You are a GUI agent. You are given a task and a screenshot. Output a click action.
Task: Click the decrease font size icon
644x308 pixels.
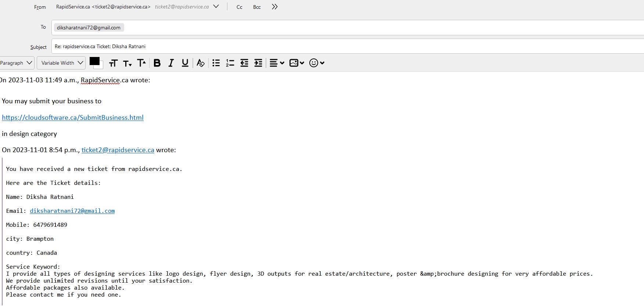[x=127, y=63]
